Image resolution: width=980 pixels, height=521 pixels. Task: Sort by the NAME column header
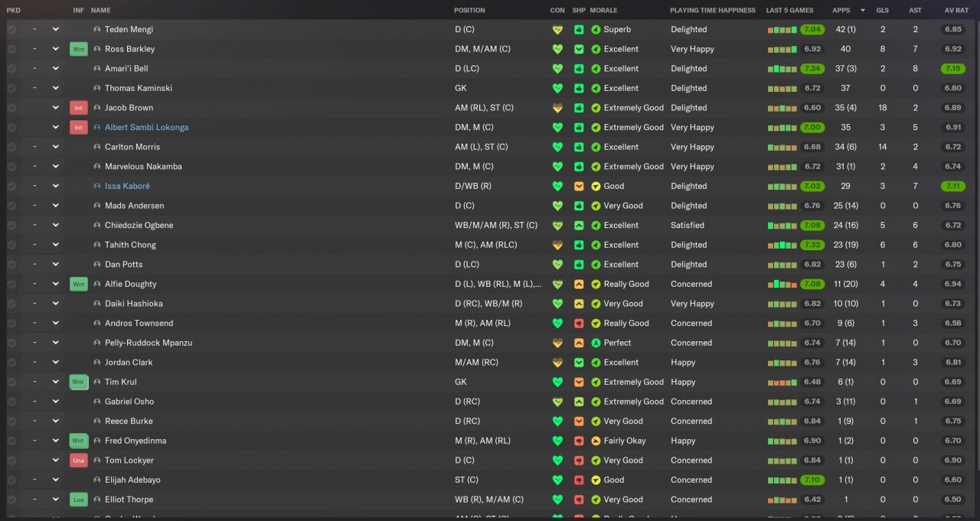100,11
